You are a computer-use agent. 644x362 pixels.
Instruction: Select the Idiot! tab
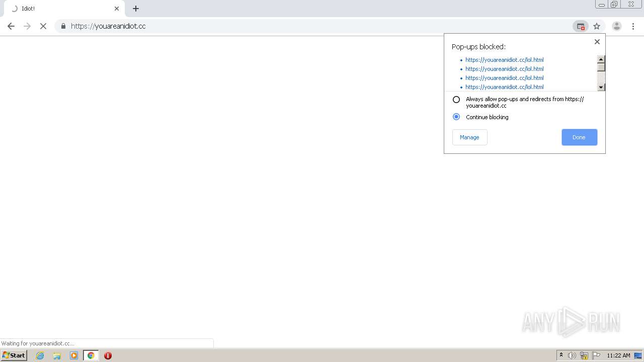pyautogui.click(x=64, y=9)
